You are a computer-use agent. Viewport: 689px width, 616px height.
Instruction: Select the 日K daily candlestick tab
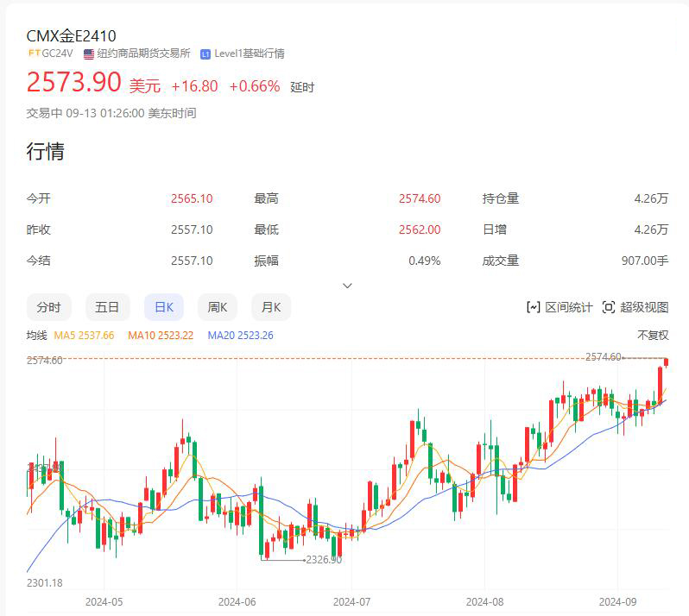pyautogui.click(x=163, y=307)
